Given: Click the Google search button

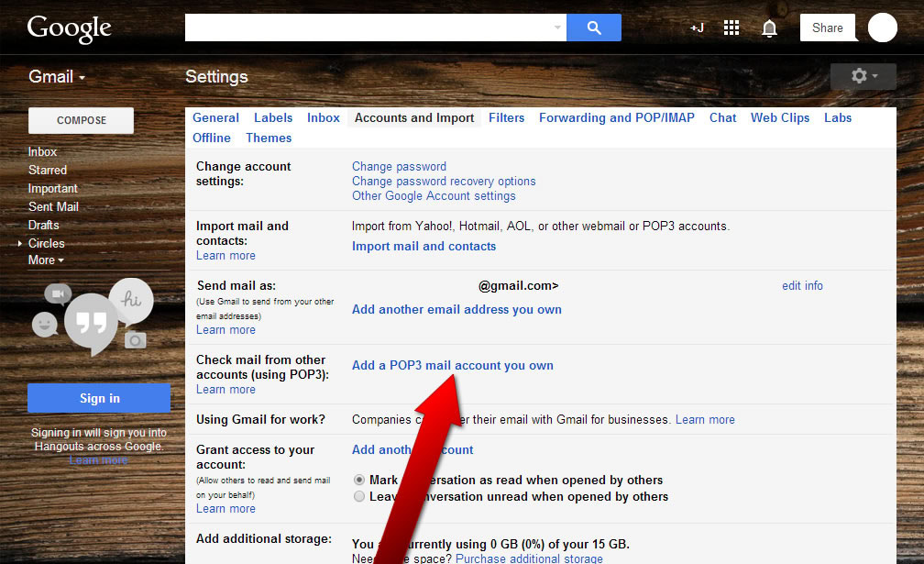Looking at the screenshot, I should coord(593,28).
